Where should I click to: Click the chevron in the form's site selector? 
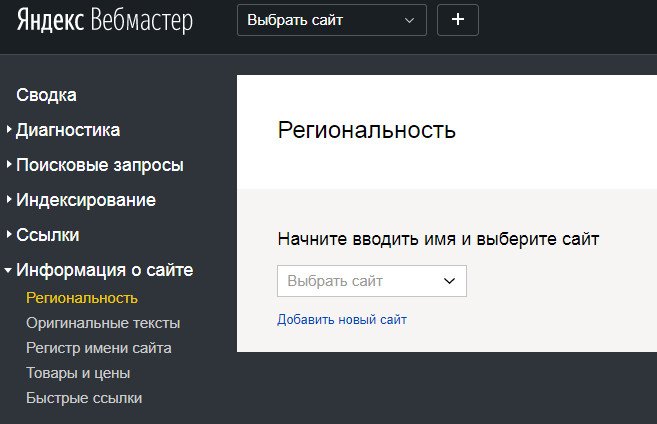(449, 281)
